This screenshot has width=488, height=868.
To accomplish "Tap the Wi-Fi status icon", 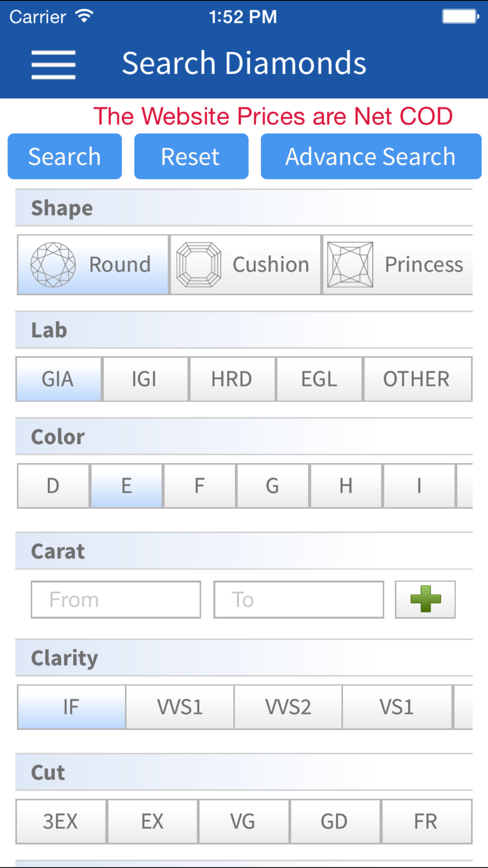I will pos(84,17).
